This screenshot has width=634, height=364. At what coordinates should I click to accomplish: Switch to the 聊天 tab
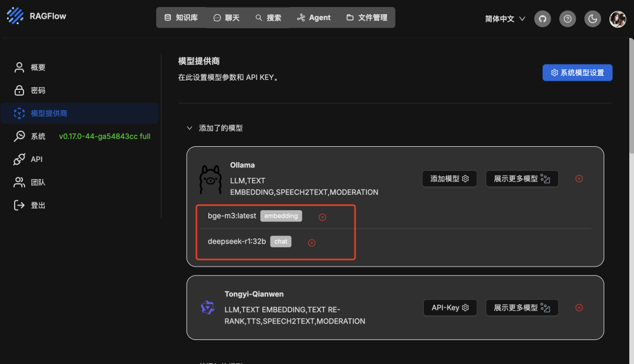coord(227,18)
